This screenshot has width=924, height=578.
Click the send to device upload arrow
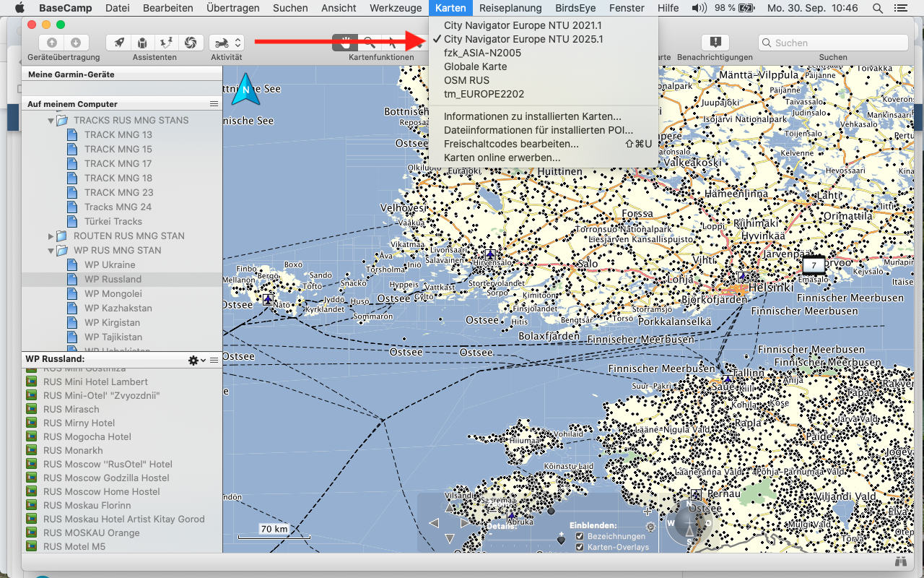pyautogui.click(x=52, y=43)
